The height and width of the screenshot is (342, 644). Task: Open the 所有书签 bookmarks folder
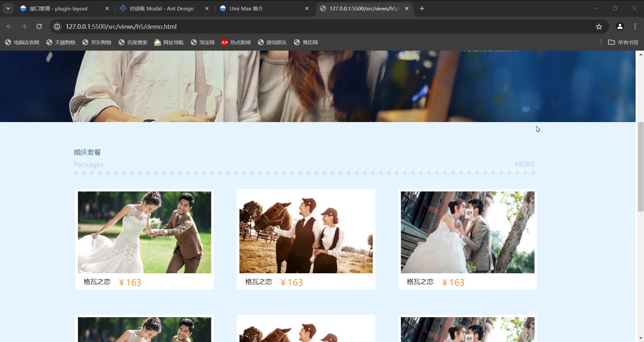[623, 42]
